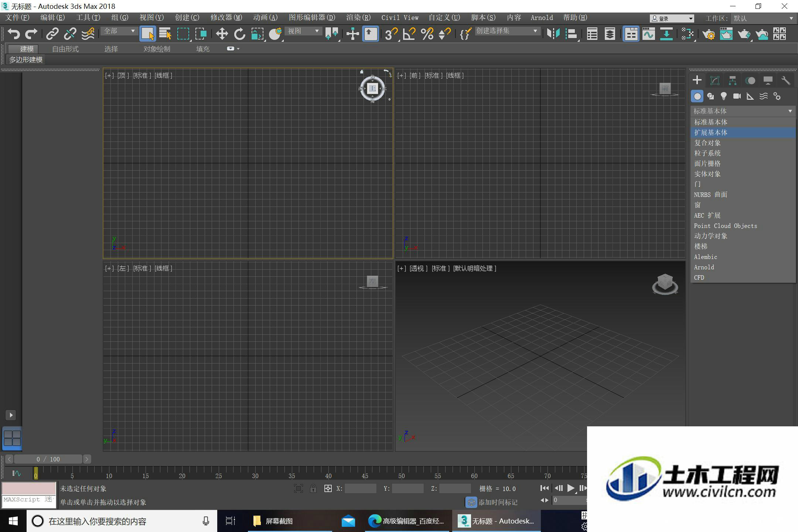798x532 pixels.
Task: Switch to the 对象绘制 ribbon tab
Action: (x=157, y=49)
